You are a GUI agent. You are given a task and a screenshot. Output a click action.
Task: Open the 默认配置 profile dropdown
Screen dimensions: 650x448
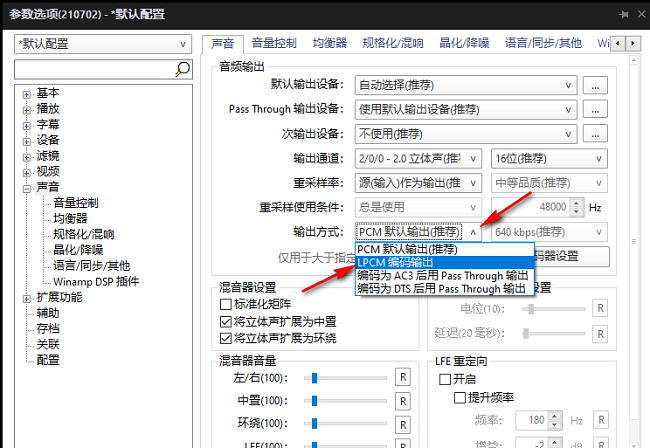pos(103,44)
